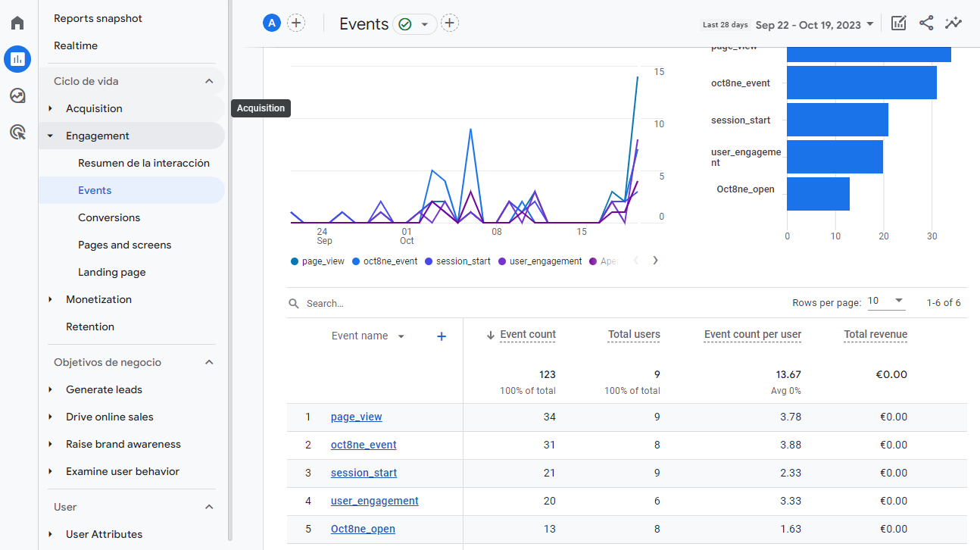This screenshot has height=550, width=980.
Task: Expand the Monetization section
Action: [98, 299]
